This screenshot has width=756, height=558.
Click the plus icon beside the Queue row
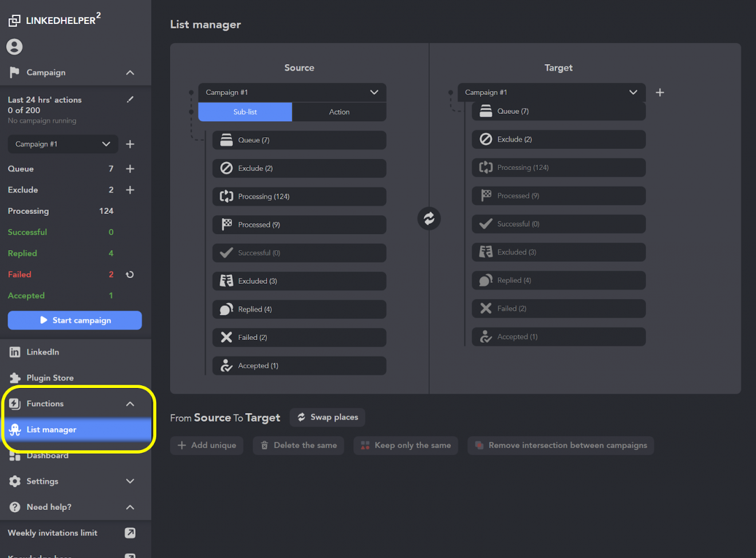[x=130, y=168]
